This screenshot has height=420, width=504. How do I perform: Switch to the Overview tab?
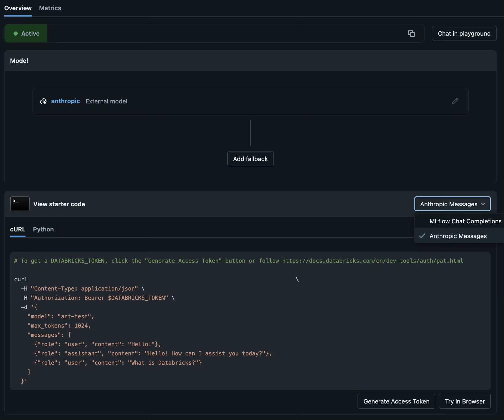tap(18, 8)
